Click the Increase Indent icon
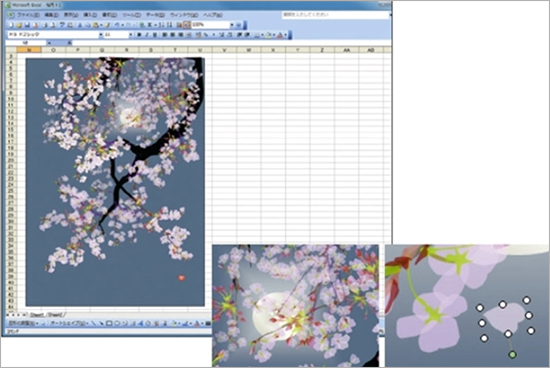The width and height of the screenshot is (550, 368). pos(247,35)
